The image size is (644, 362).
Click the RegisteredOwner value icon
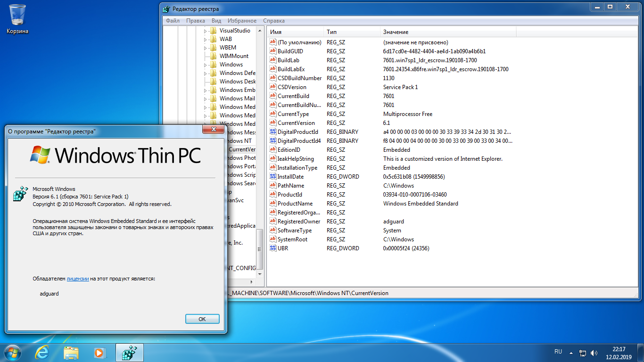pos(272,221)
